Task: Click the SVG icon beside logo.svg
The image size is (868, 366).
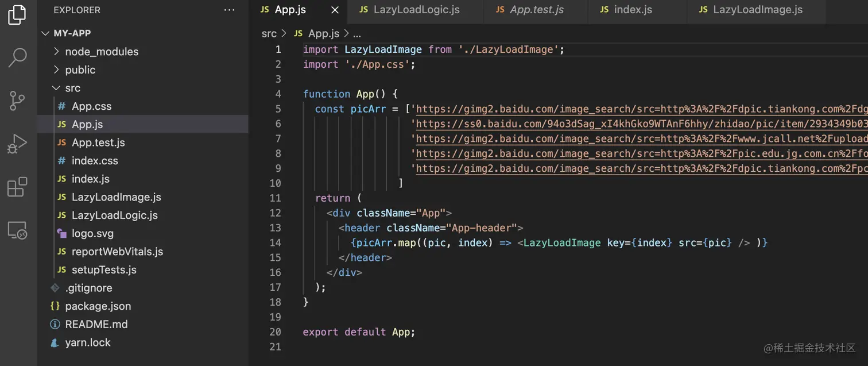Action: click(x=61, y=233)
